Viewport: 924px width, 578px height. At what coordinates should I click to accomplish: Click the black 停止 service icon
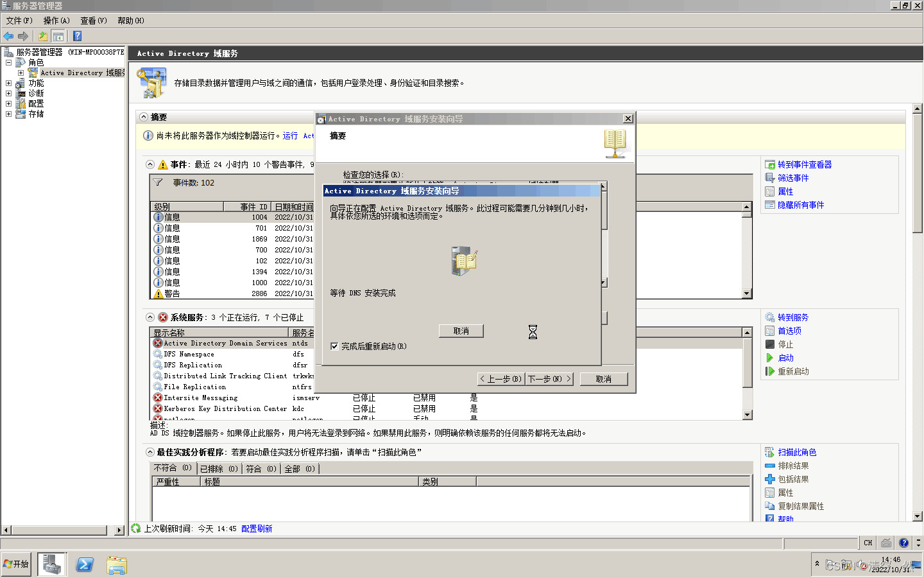[x=770, y=344]
